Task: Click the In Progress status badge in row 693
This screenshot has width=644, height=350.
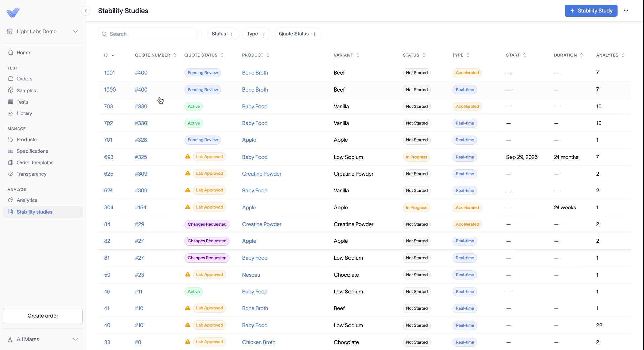Action: [x=416, y=157]
